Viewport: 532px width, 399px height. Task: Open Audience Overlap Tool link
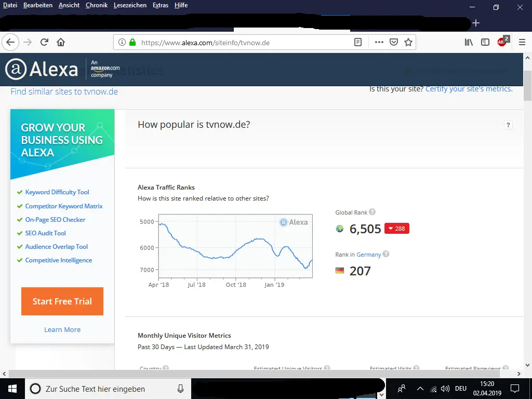point(56,247)
